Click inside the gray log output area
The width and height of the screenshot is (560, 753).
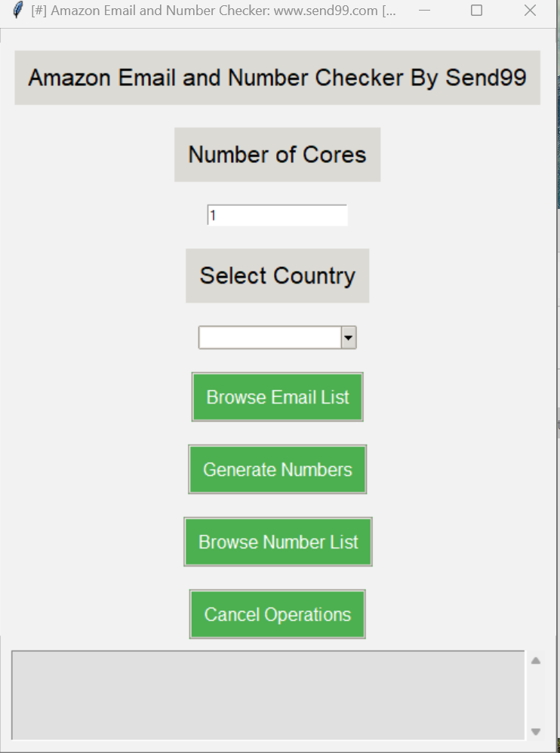click(268, 694)
